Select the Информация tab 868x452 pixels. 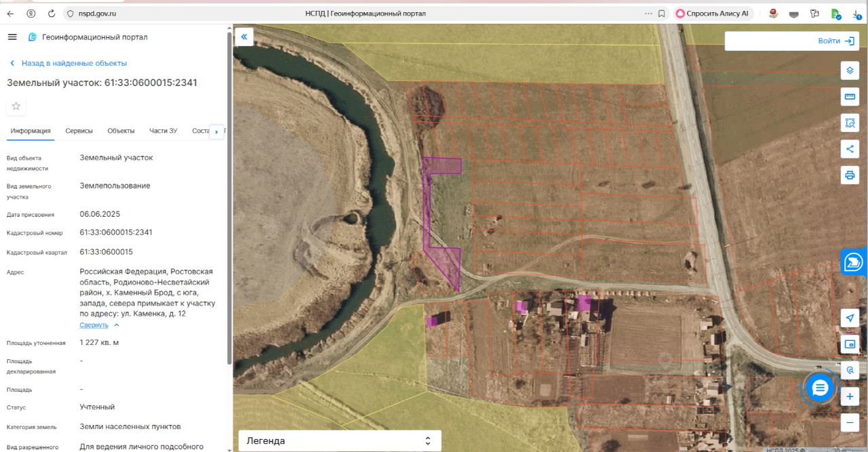click(31, 131)
